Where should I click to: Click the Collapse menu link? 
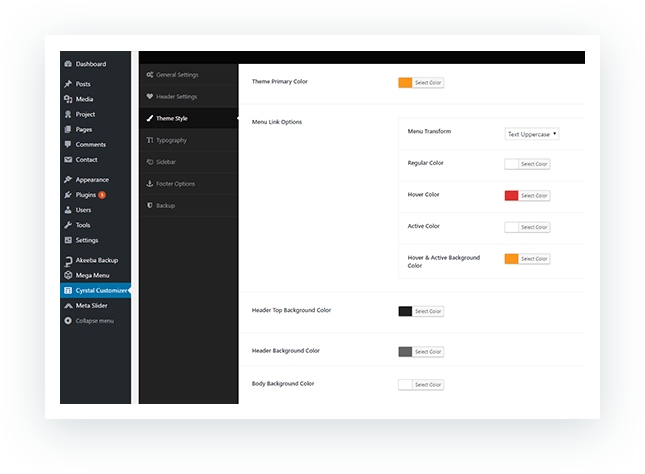coord(95,321)
